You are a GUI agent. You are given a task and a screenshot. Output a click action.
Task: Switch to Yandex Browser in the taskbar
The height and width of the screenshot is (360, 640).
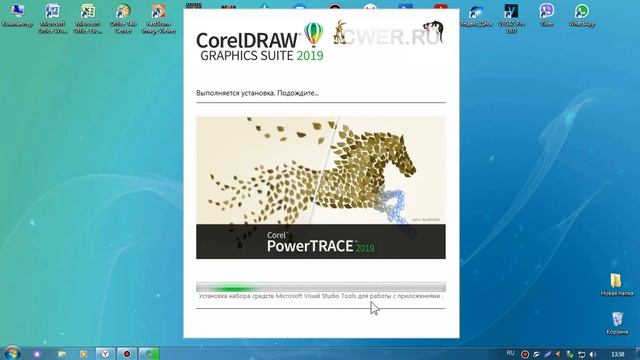(105, 354)
